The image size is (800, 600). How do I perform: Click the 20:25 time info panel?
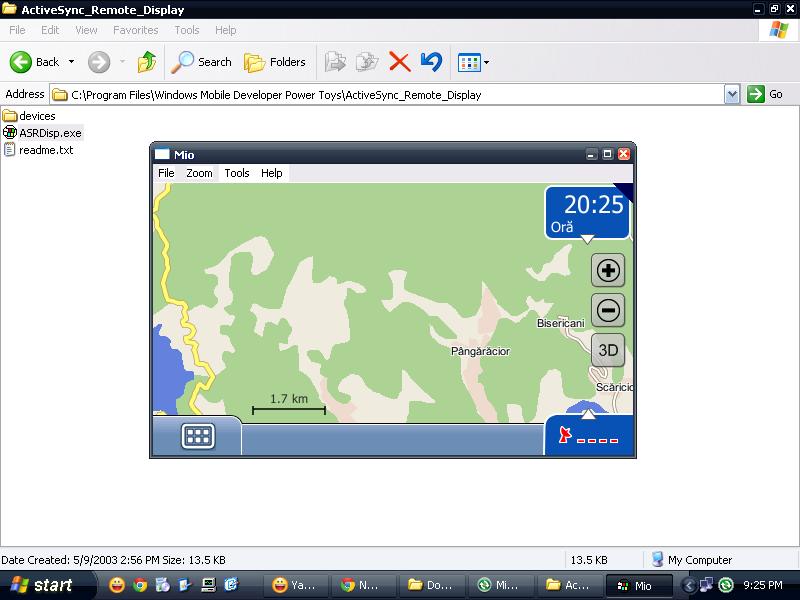pyautogui.click(x=588, y=212)
